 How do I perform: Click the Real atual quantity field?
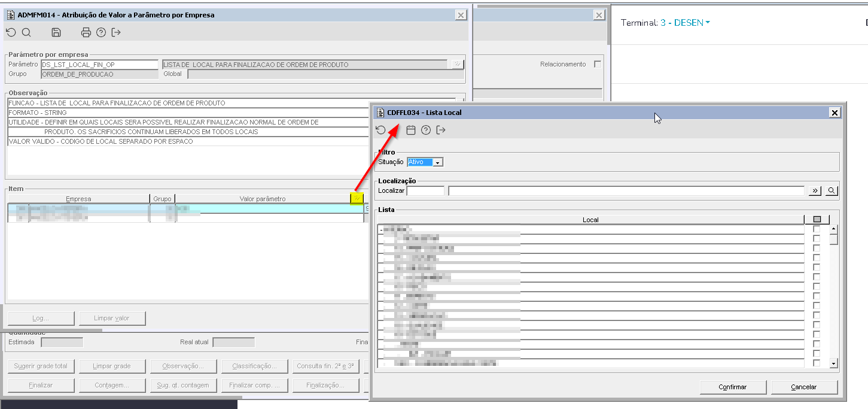234,343
